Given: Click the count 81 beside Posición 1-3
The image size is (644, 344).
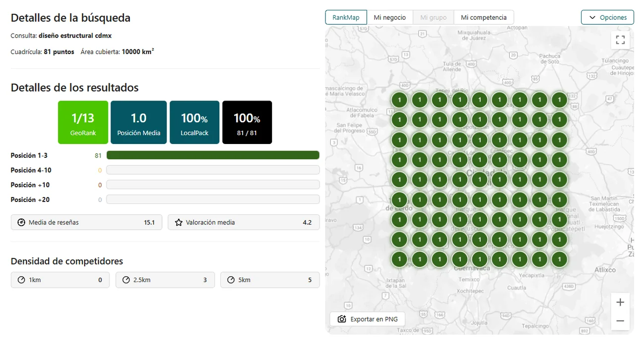Looking at the screenshot, I should pos(98,155).
